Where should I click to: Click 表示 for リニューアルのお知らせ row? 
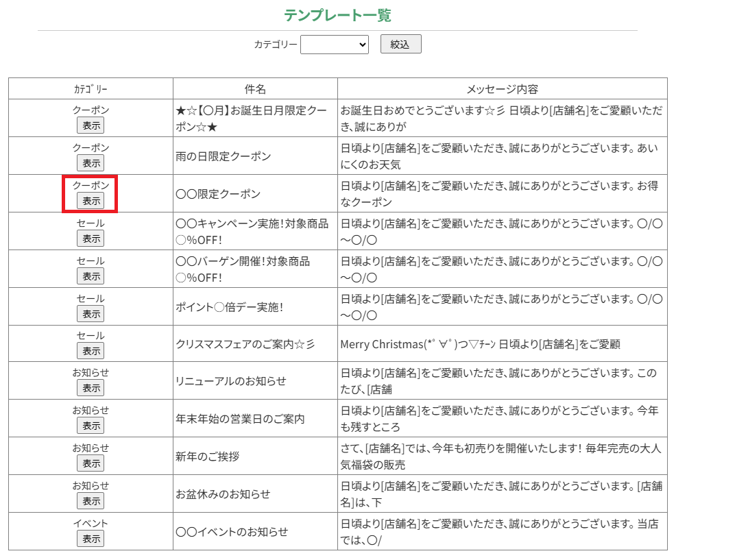pos(91,388)
